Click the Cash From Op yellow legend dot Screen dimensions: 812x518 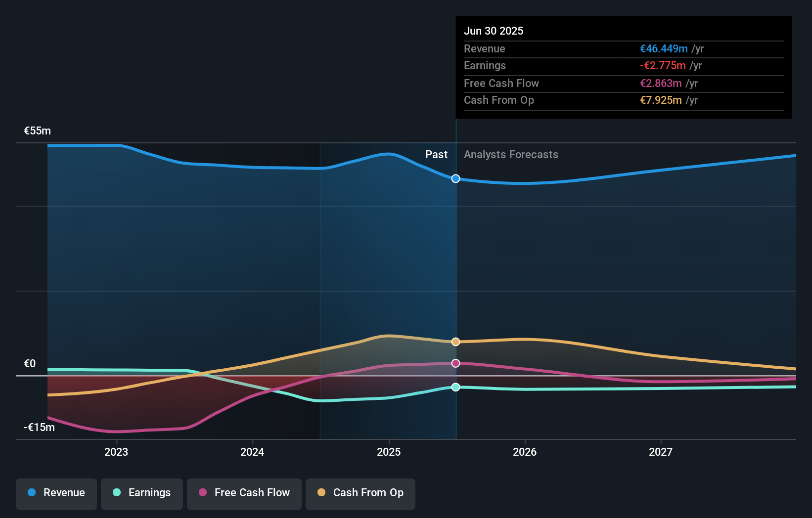(x=321, y=493)
